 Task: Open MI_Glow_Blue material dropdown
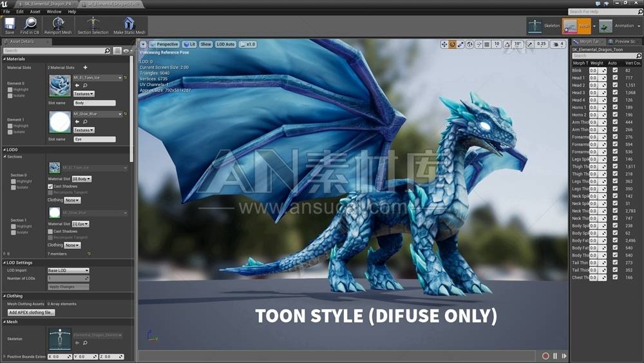pos(97,114)
